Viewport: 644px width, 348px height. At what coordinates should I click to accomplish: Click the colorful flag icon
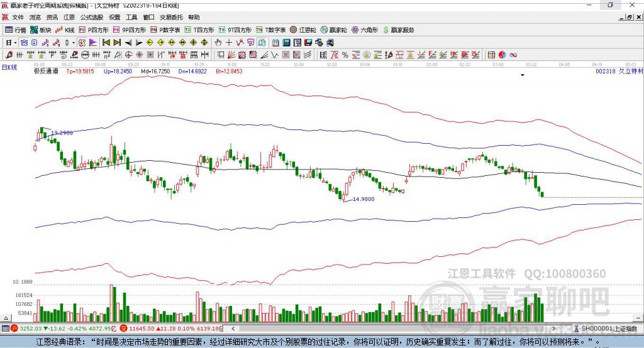click(93, 42)
